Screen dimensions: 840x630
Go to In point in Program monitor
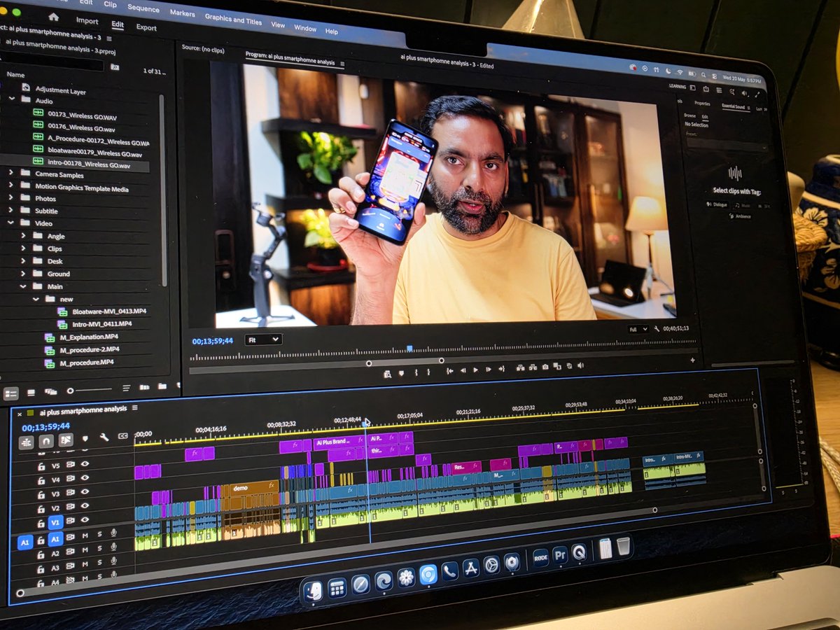(x=449, y=370)
